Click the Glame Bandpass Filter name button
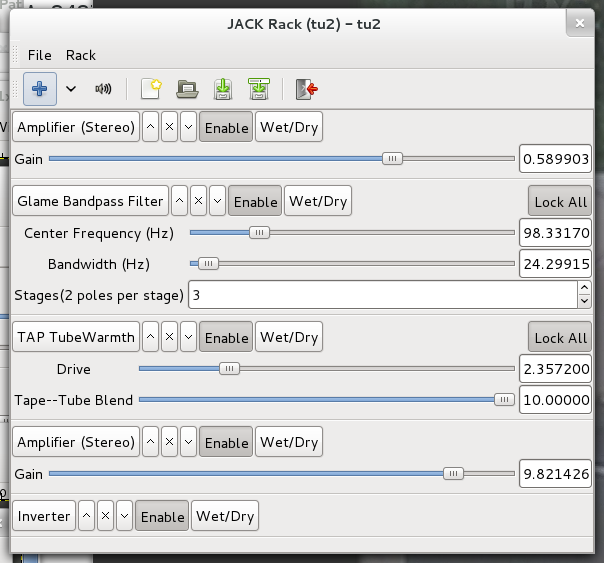 [x=91, y=201]
